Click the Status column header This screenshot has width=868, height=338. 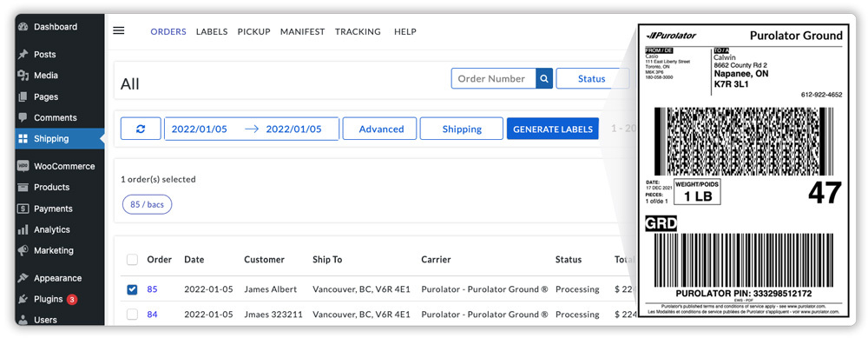569,259
